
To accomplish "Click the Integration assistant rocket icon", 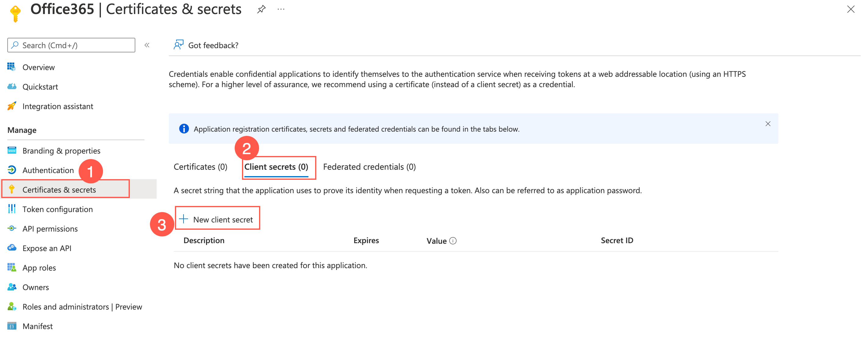I will point(12,106).
